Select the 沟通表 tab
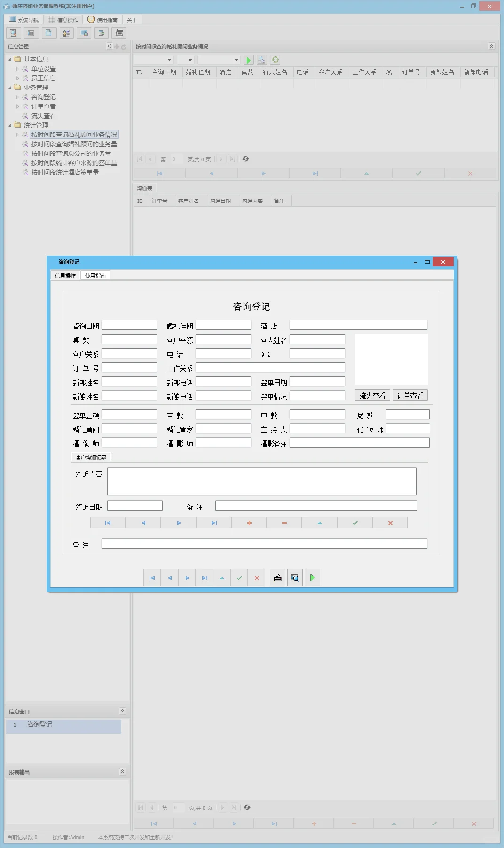 144,188
